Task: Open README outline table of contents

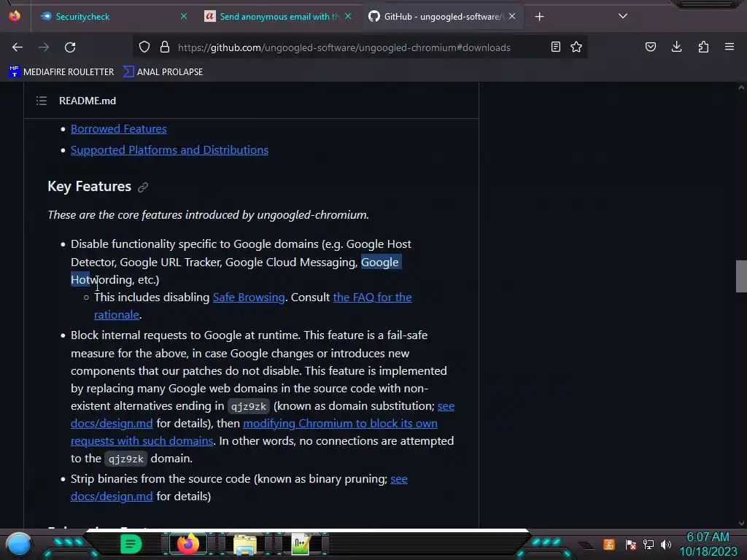Action: click(x=42, y=101)
